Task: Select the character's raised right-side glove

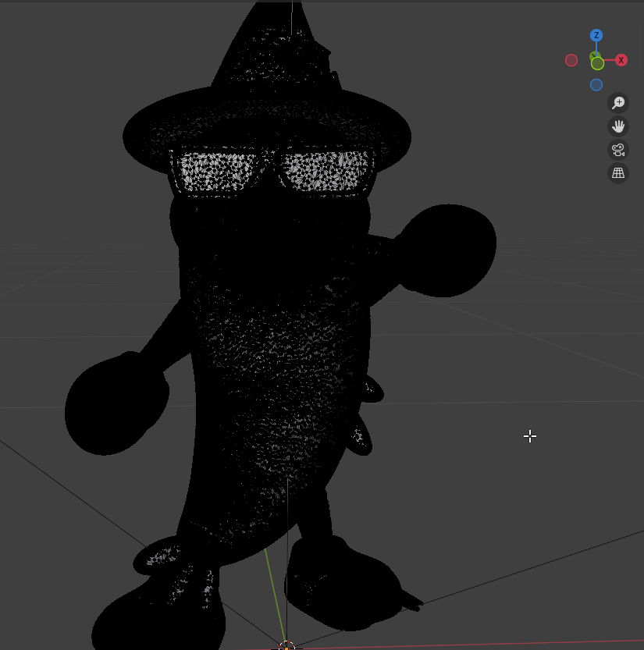Action: (446, 250)
